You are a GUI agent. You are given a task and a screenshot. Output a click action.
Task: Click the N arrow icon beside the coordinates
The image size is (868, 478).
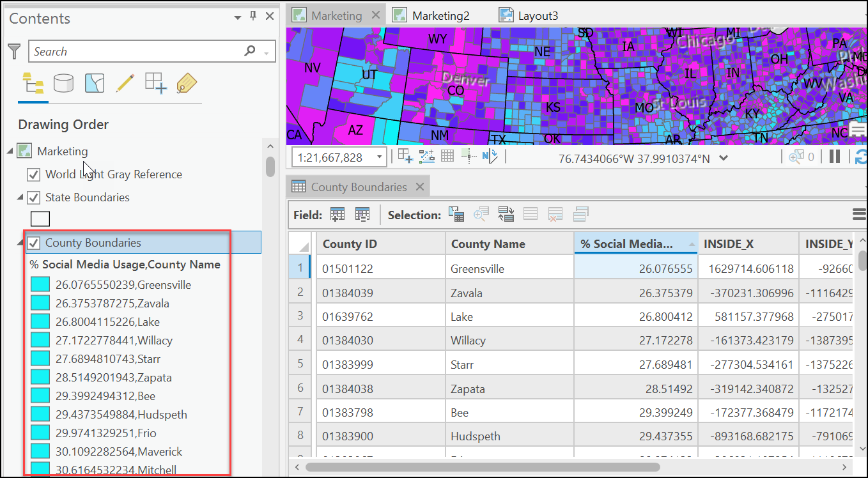point(490,156)
